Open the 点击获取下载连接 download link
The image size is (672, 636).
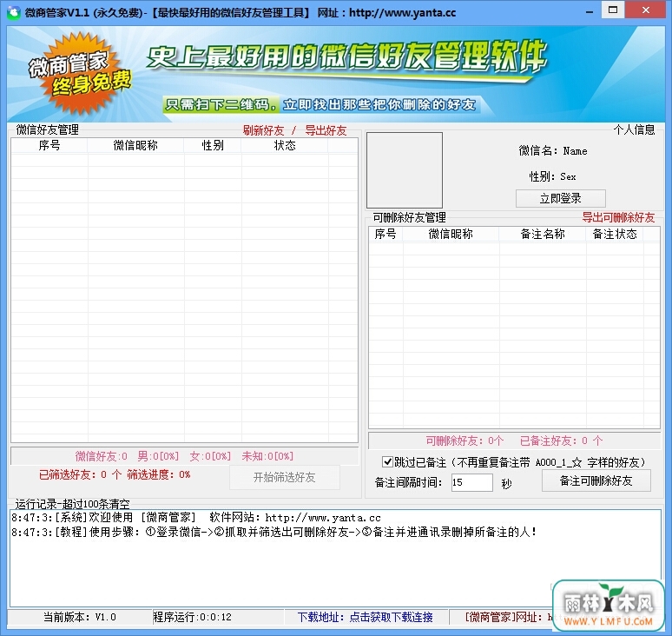391,617
